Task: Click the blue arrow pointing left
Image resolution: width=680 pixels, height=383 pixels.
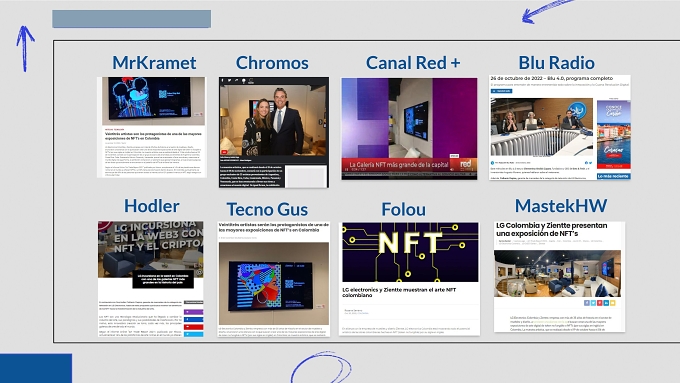Action: click(x=547, y=12)
